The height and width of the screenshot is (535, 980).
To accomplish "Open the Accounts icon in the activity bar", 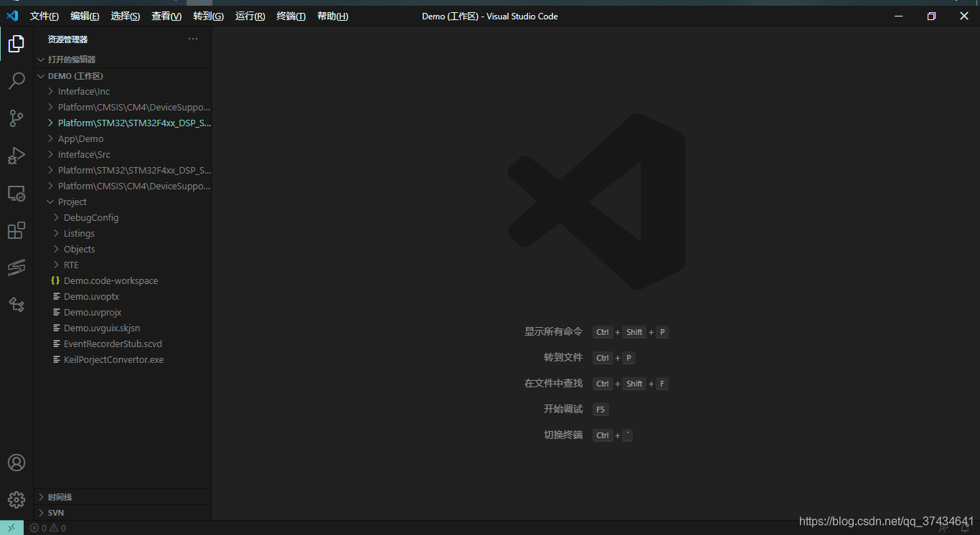I will pos(16,463).
